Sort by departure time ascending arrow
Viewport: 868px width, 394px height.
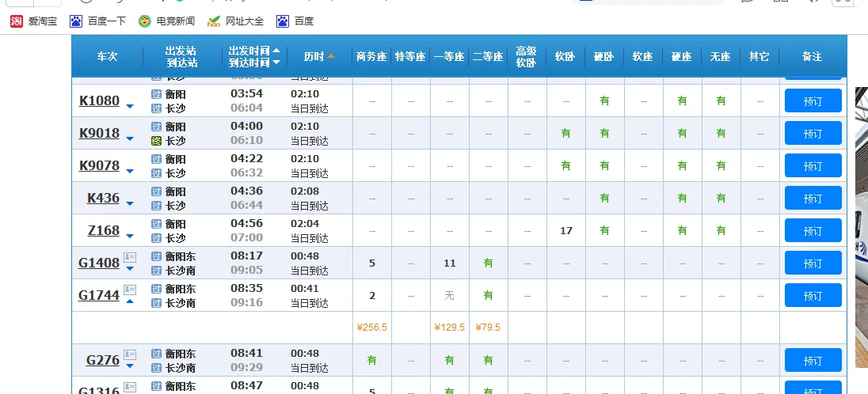276,51
